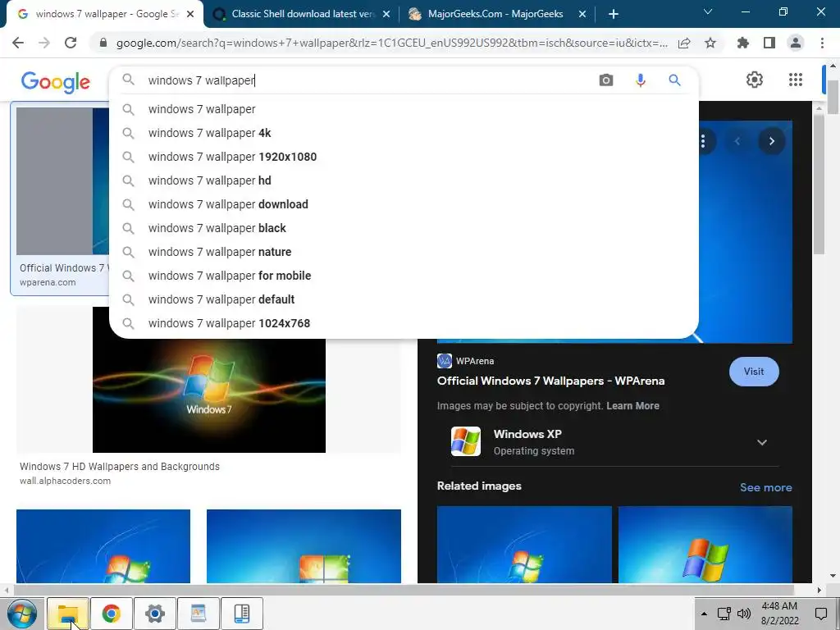The height and width of the screenshot is (630, 840).
Task: Close the MajorGeeks tab
Action: (x=582, y=15)
